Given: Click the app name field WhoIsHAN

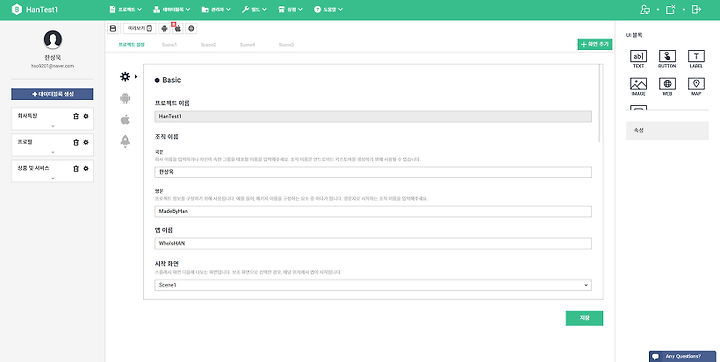Looking at the screenshot, I should click(373, 243).
